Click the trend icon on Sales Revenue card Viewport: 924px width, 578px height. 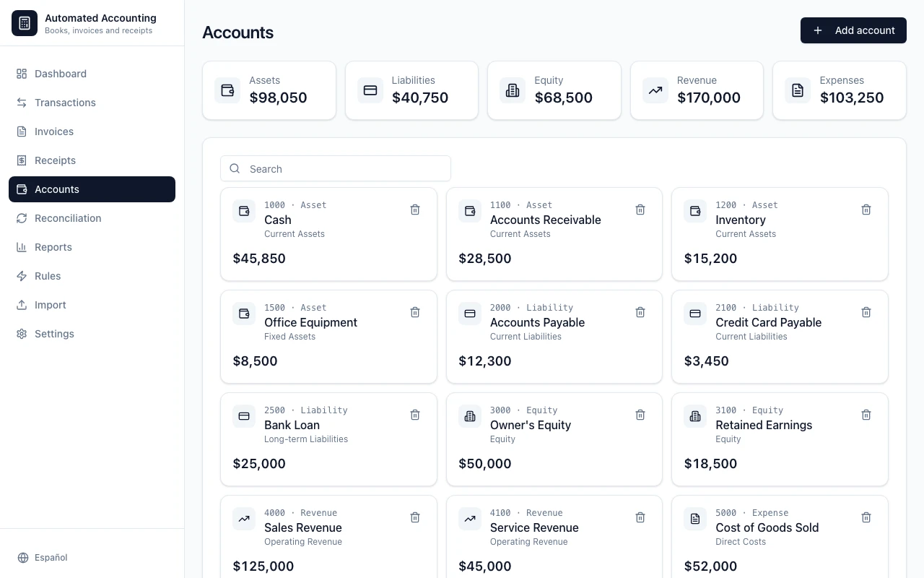tap(244, 519)
